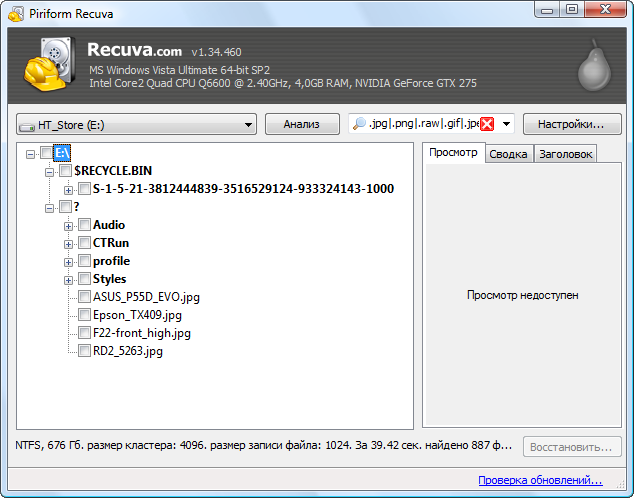The image size is (634, 498).
Task: Open the Проверка обновлений... link
Action: pos(540,480)
